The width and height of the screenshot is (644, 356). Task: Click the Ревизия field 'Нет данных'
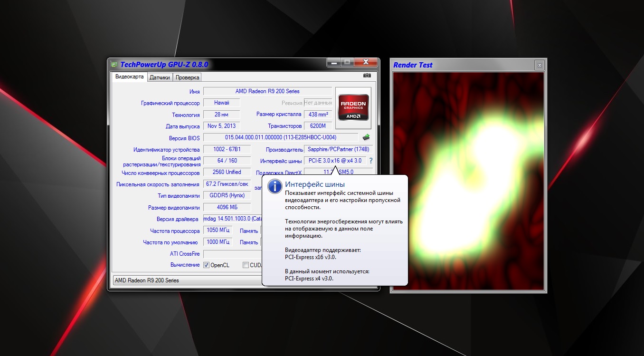[318, 103]
